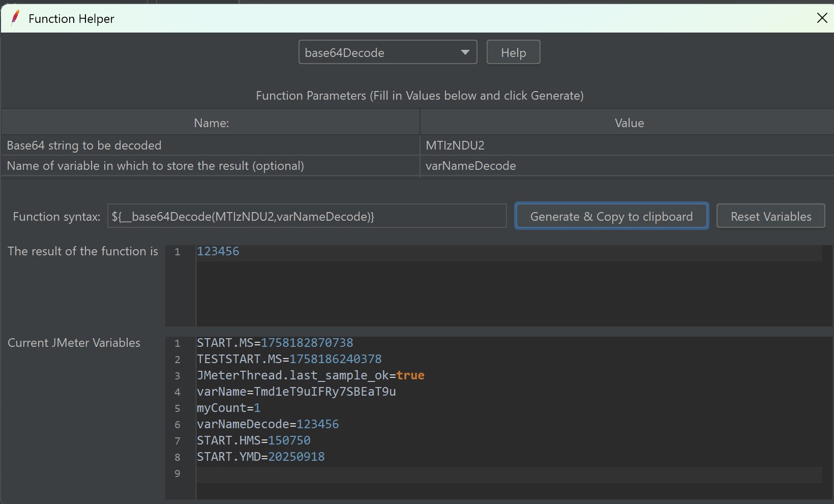
Task: Select the 'Name of variable' parameter row
Action: pyautogui.click(x=211, y=166)
